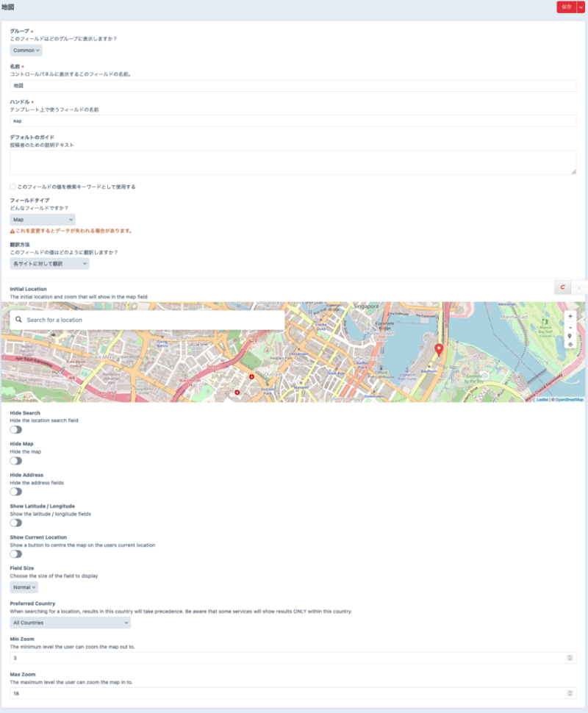Click the red location pin on map
The image size is (588, 713).
[439, 350]
